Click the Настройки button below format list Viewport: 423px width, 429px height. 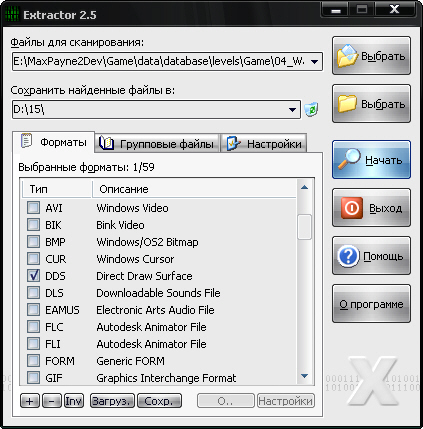pos(286,401)
